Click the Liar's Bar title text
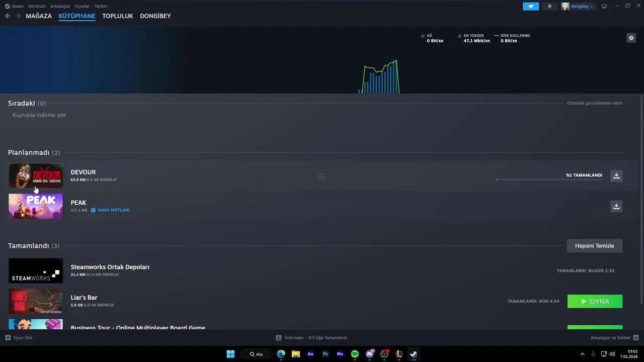This screenshot has height=362, width=644. pos(84,298)
